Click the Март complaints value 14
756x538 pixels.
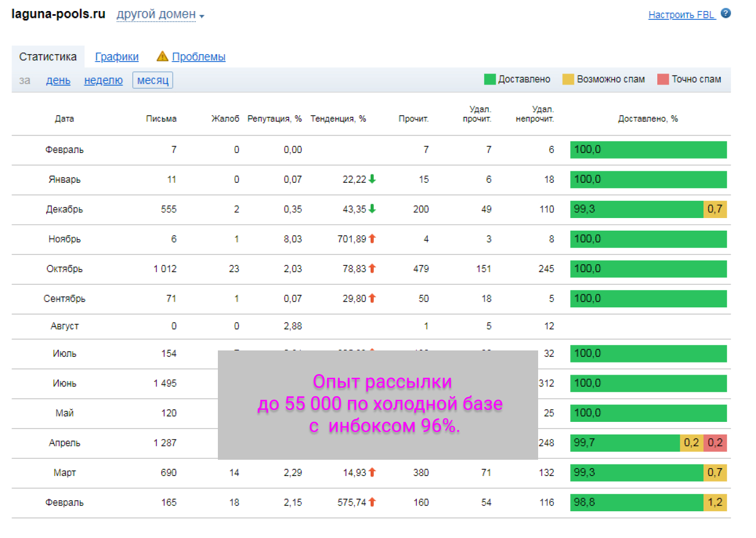point(234,473)
